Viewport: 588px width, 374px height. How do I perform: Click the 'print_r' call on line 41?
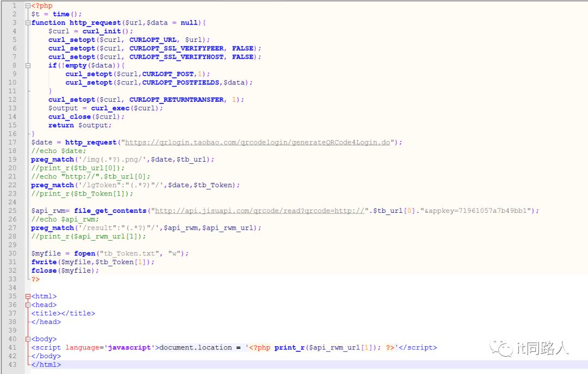pos(289,348)
